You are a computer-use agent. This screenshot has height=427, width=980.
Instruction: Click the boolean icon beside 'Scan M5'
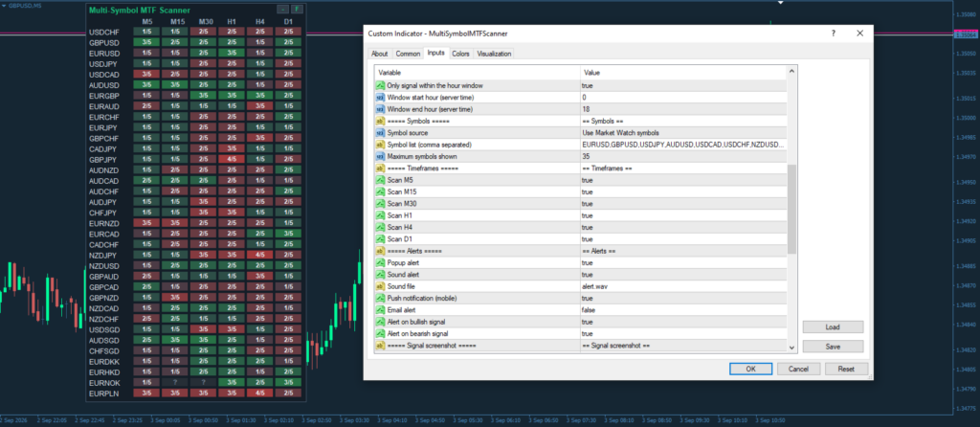click(x=380, y=180)
